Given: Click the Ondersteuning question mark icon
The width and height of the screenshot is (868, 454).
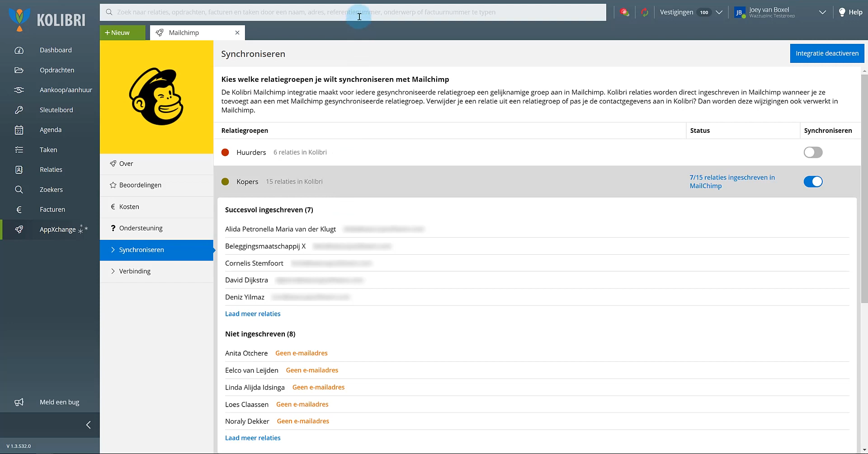Looking at the screenshot, I should click(x=113, y=228).
